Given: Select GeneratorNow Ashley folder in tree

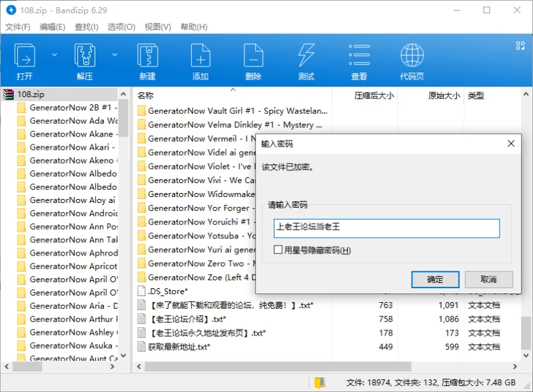Looking at the screenshot, I should 67,333.
